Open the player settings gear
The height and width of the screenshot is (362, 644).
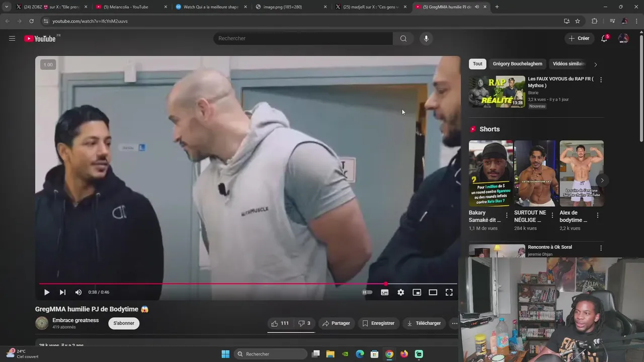point(400,292)
